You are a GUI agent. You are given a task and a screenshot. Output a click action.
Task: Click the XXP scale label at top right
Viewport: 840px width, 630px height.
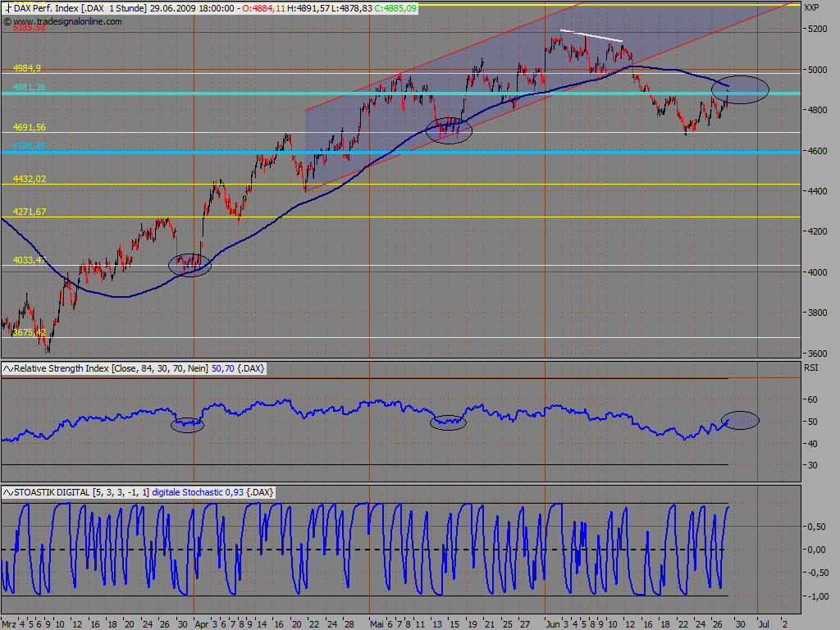[811, 7]
